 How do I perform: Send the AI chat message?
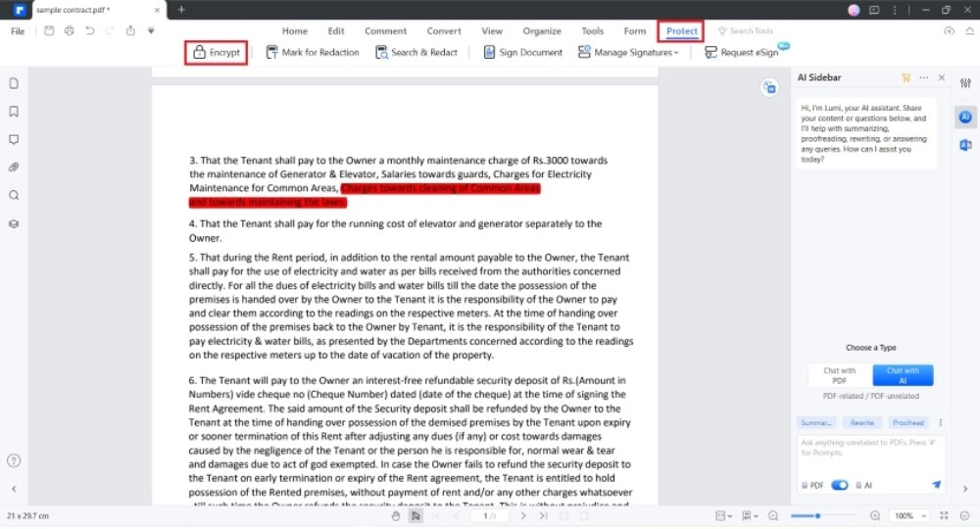[936, 485]
